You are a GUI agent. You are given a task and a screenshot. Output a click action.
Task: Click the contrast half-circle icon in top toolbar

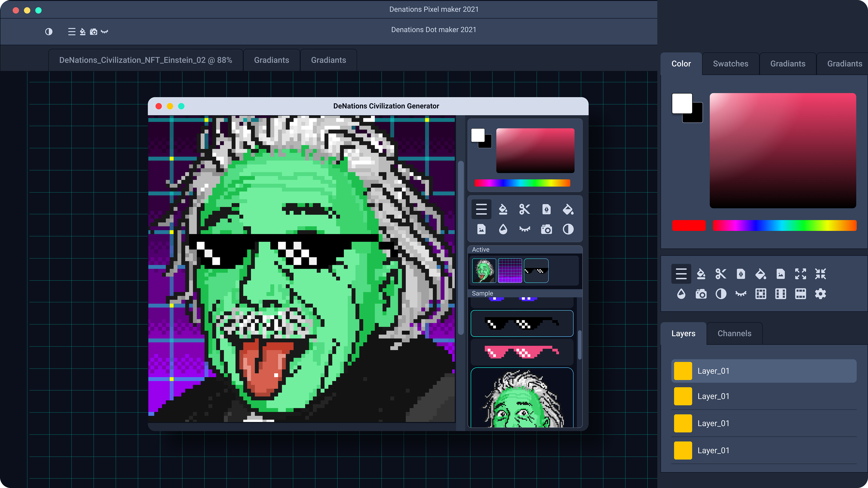click(49, 32)
